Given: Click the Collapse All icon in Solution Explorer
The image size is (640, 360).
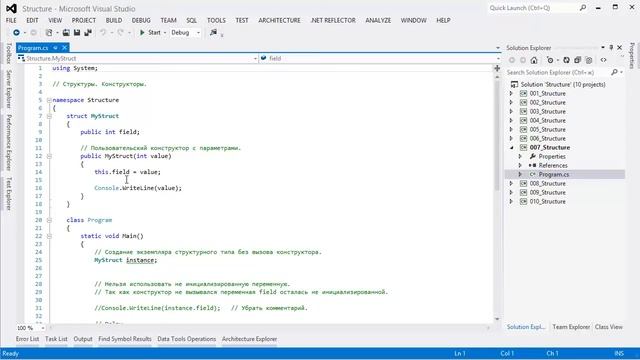Looking at the screenshot, I should pos(578,60).
